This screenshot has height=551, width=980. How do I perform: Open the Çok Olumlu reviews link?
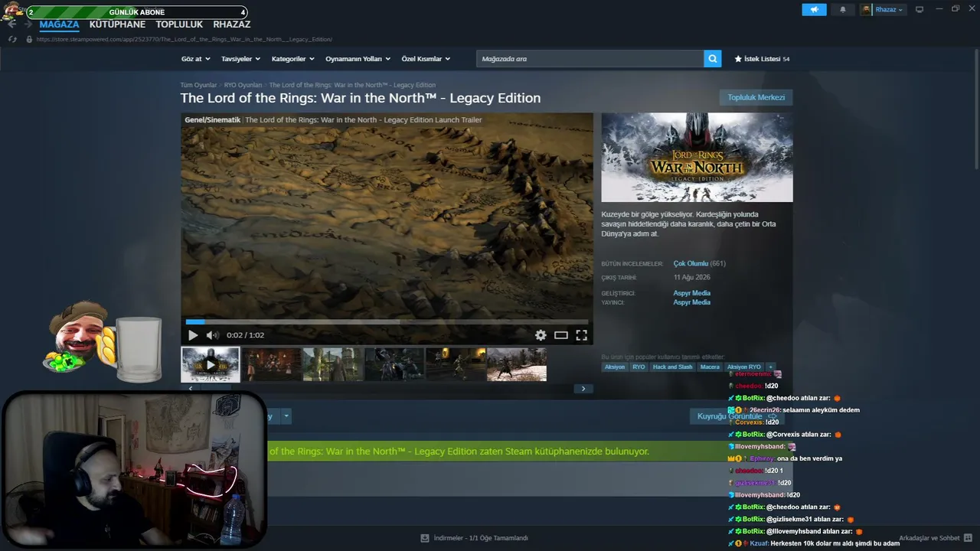coord(691,263)
